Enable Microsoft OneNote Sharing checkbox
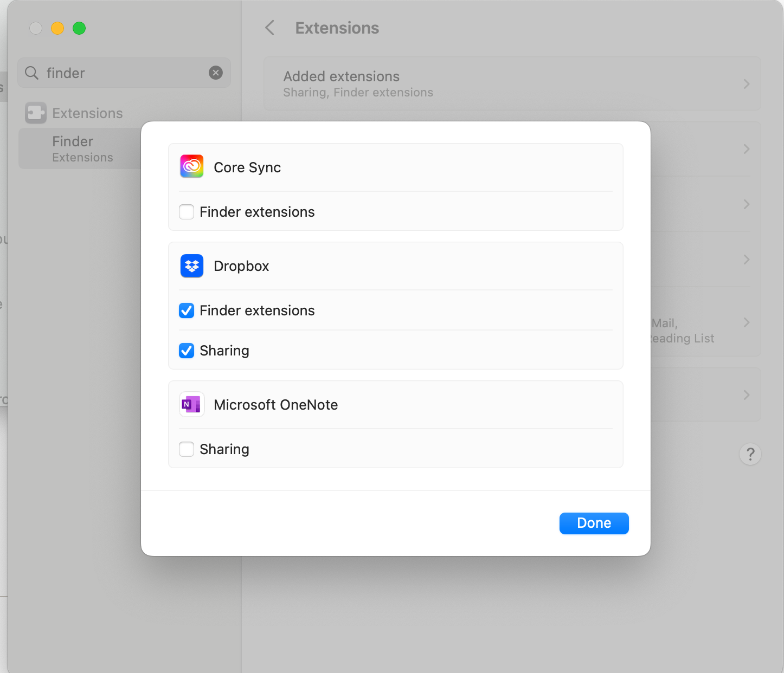Screen dimensions: 784x673 pyautogui.click(x=187, y=449)
